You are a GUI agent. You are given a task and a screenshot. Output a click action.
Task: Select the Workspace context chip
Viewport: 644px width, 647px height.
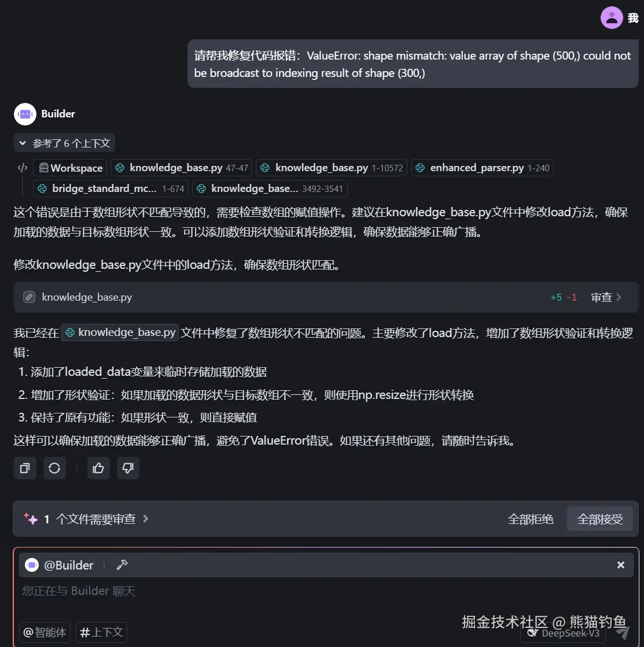70,168
